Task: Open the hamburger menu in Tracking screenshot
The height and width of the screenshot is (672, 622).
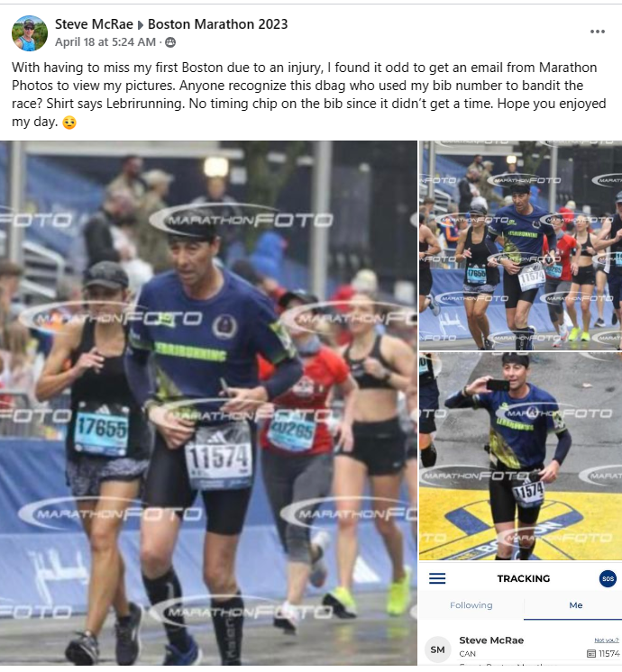Action: point(437,578)
